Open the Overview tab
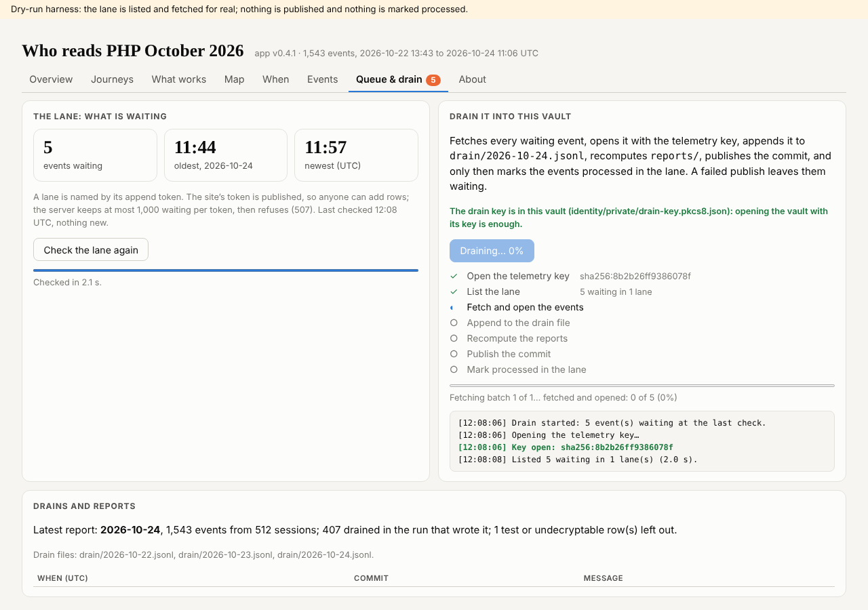This screenshot has width=868, height=610. point(51,79)
